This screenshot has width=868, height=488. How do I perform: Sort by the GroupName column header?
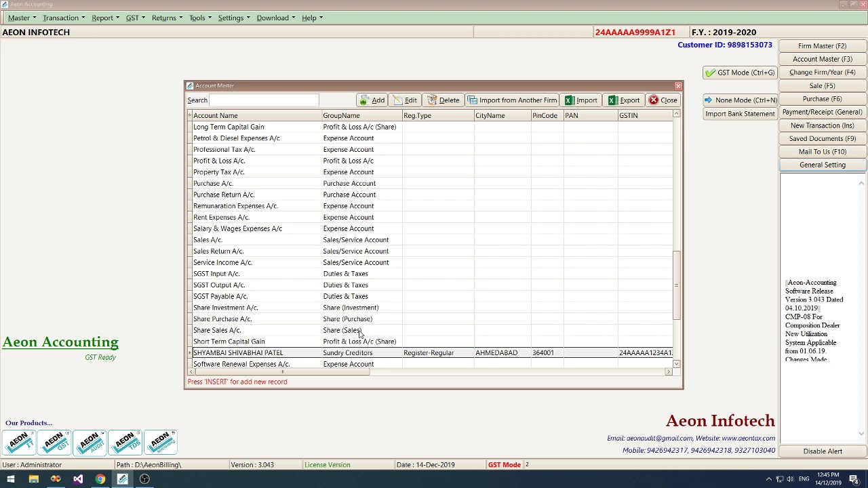click(x=361, y=116)
